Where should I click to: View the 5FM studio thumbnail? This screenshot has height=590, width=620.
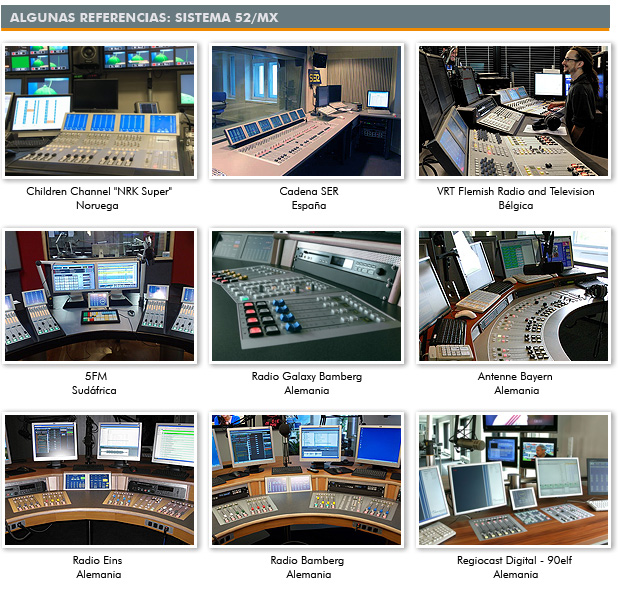[100, 296]
